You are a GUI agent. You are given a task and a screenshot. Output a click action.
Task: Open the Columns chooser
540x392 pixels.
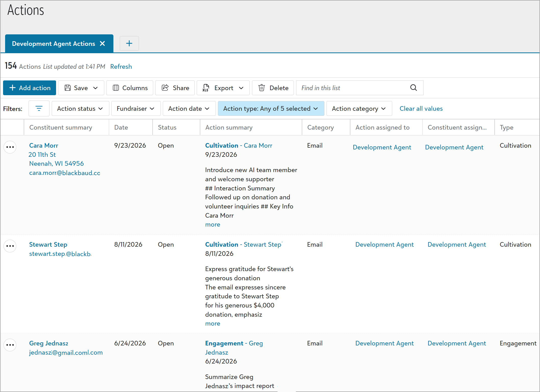click(130, 88)
